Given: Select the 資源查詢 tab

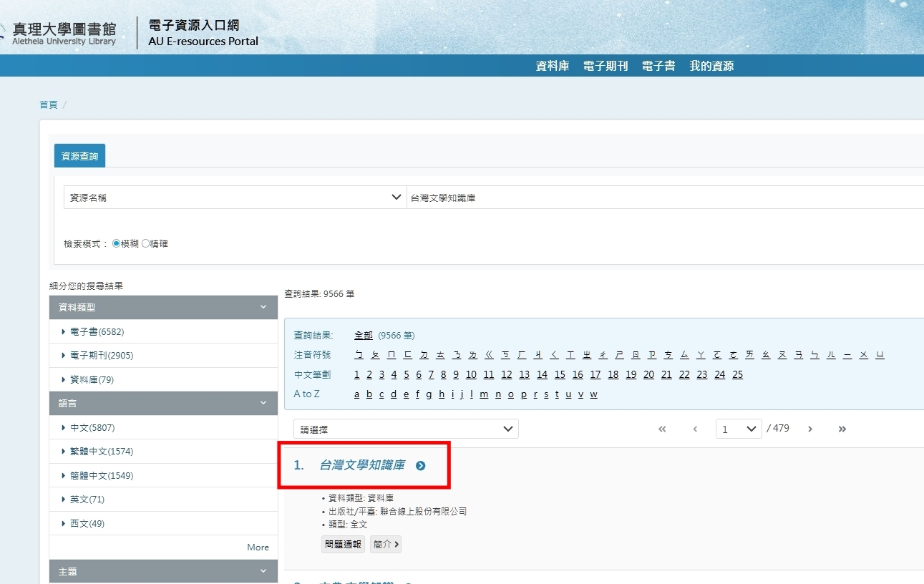Looking at the screenshot, I should [x=79, y=156].
